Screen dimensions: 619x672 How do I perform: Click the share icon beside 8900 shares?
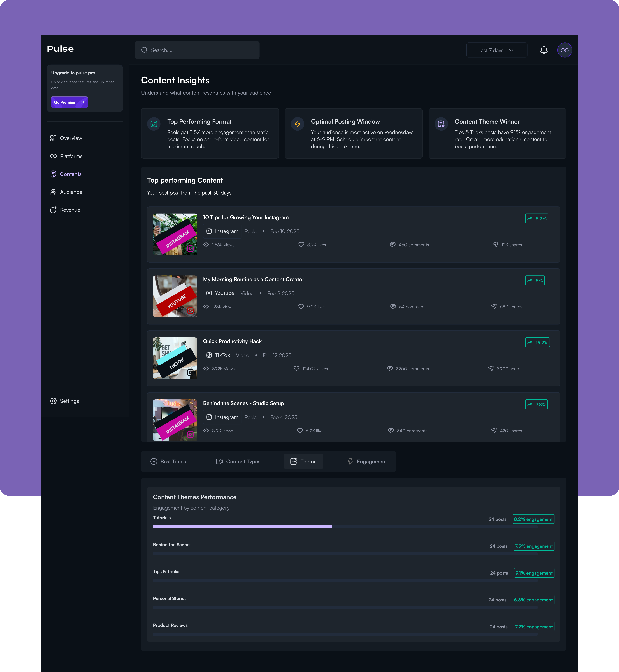[491, 368]
